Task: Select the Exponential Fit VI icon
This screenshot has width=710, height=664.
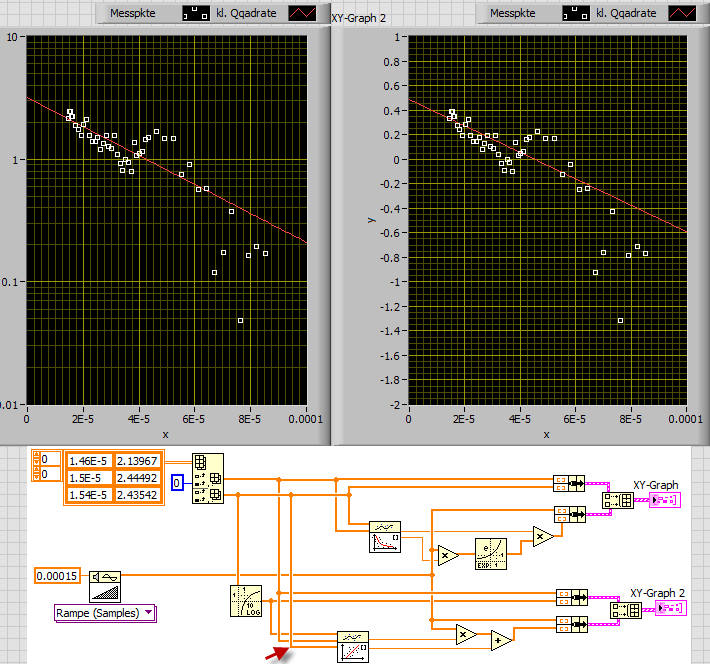Action: (385, 537)
